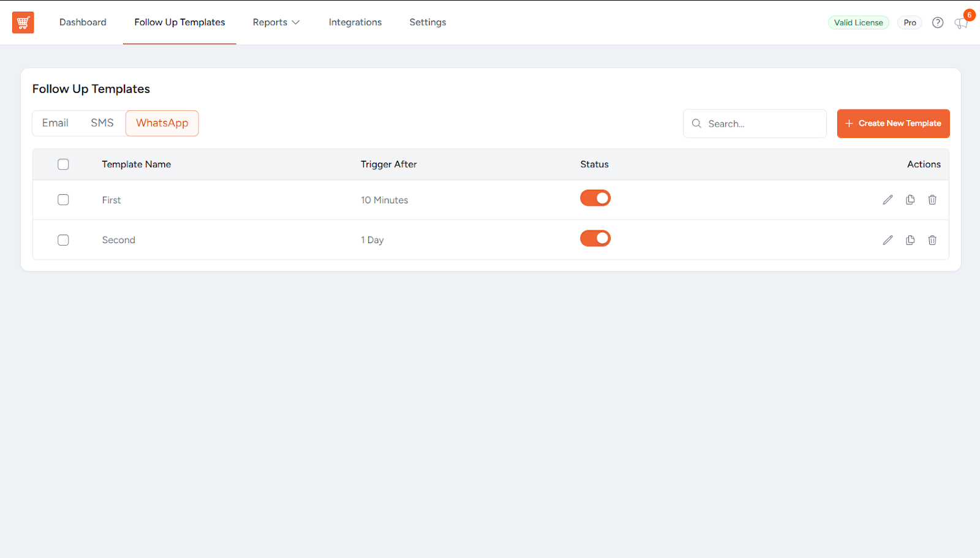Switch to the Email templates tab

[55, 123]
